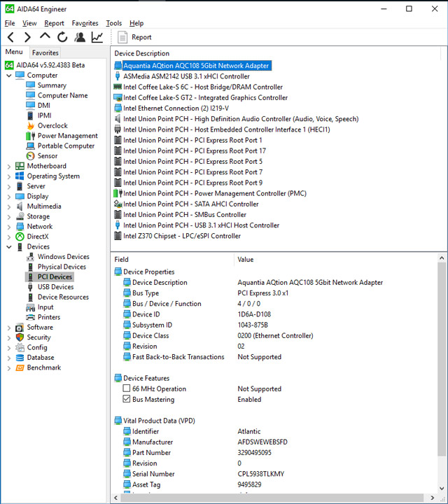Click the ASMedia USB controller device icon
Viewport: 448px width, 504px height.
pos(118,76)
